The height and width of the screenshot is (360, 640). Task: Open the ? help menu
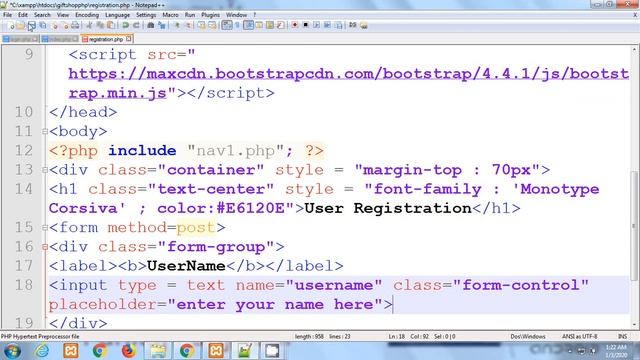[255, 15]
